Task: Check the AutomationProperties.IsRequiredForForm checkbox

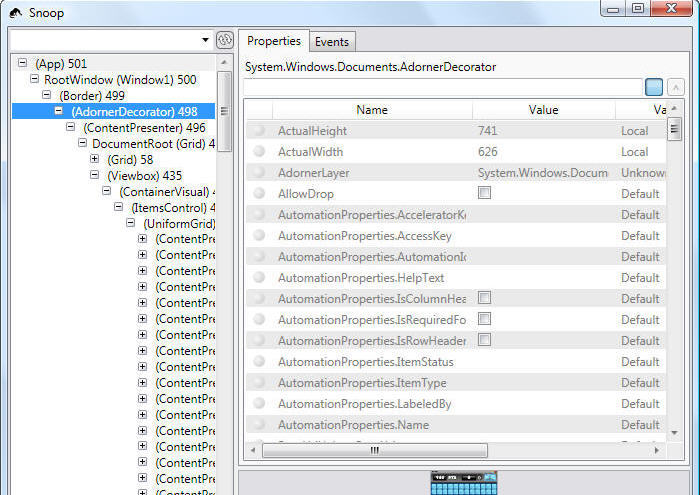Action: click(485, 319)
